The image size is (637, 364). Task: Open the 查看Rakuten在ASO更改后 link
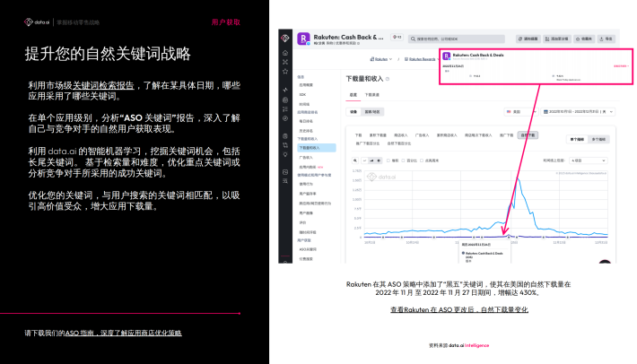(x=459, y=309)
